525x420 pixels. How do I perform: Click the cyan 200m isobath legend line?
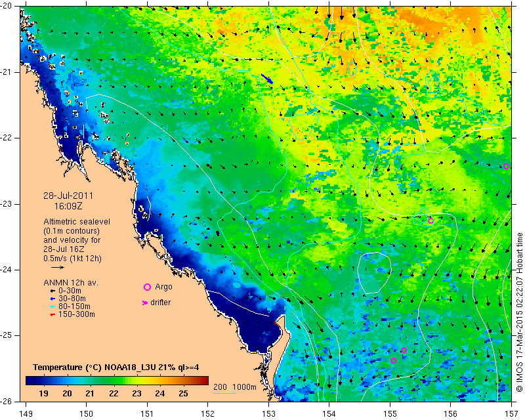pos(224,393)
